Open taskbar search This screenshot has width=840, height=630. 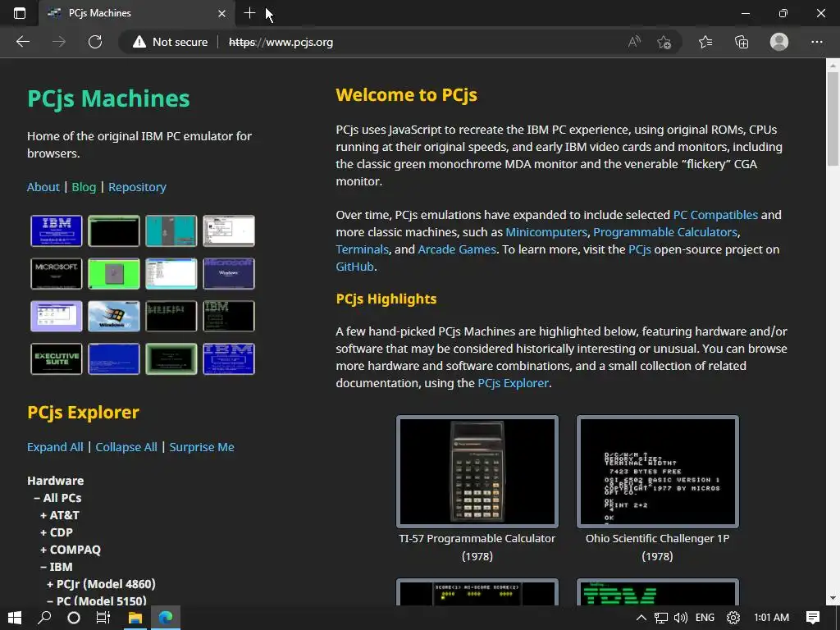44,618
